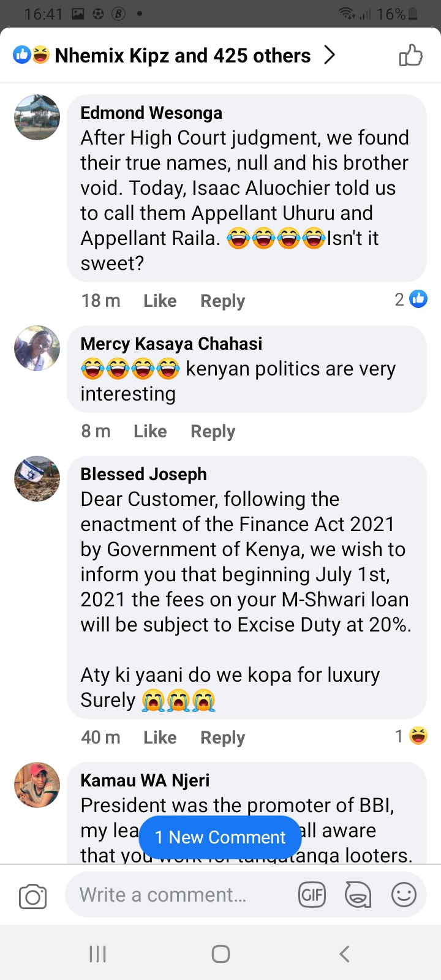The image size is (441, 980).
Task: Open Nhemix Kipz and 425 others reactions
Action: [x=183, y=56]
